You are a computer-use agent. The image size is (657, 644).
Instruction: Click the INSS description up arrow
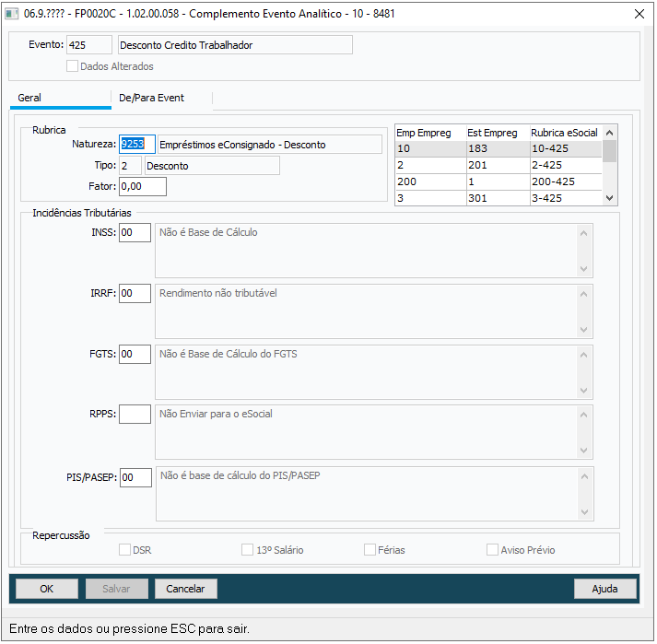[583, 233]
